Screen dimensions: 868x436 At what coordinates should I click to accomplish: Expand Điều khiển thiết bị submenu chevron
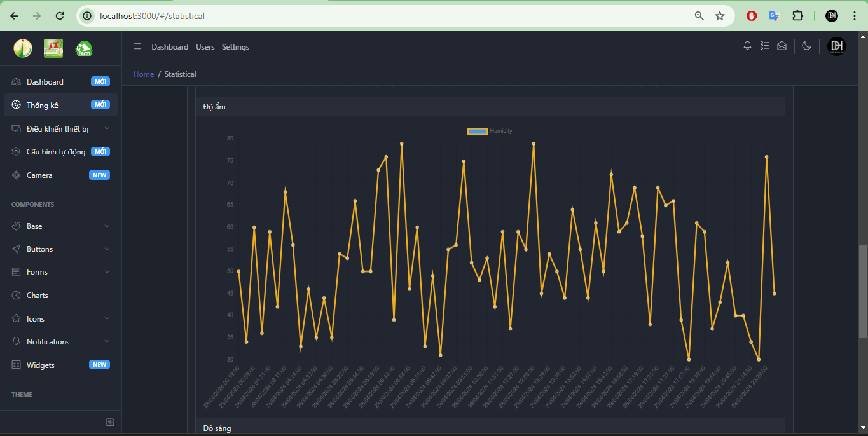pyautogui.click(x=107, y=128)
